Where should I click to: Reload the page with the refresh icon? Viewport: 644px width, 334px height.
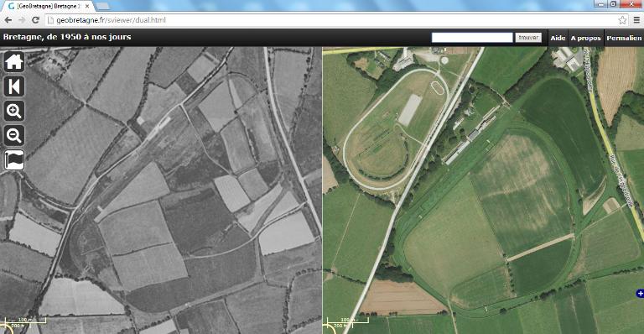point(36,20)
